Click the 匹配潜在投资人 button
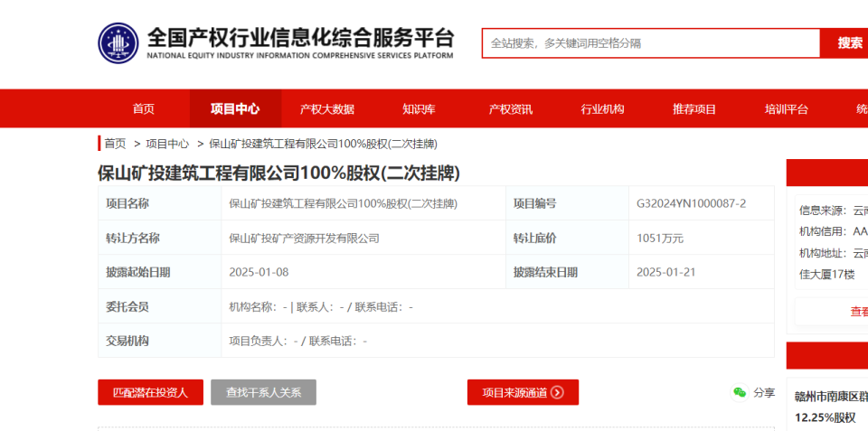The height and width of the screenshot is (431, 868). [x=151, y=392]
